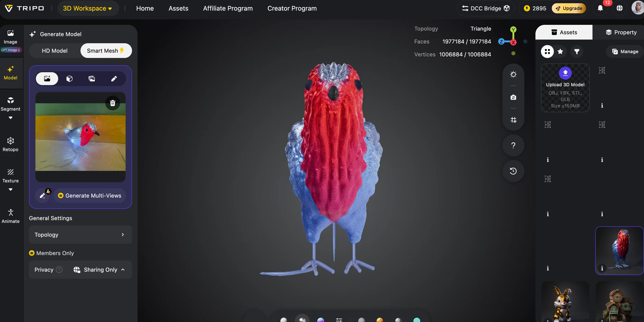This screenshot has width=644, height=322.
Task: Select single image input mode icon
Action: 47,78
